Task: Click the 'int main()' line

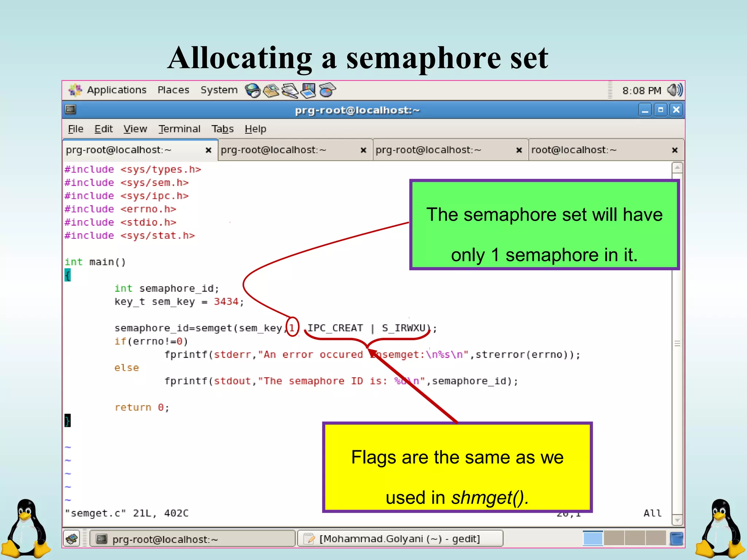Action: click(95, 262)
